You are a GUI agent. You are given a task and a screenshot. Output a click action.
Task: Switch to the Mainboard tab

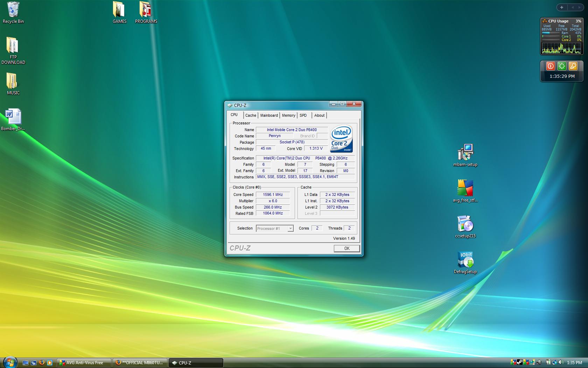pos(269,115)
